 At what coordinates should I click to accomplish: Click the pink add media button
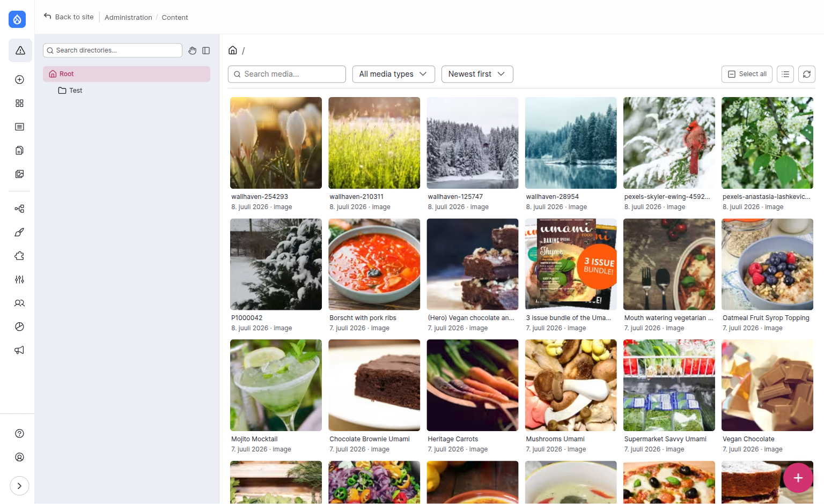pyautogui.click(x=798, y=478)
